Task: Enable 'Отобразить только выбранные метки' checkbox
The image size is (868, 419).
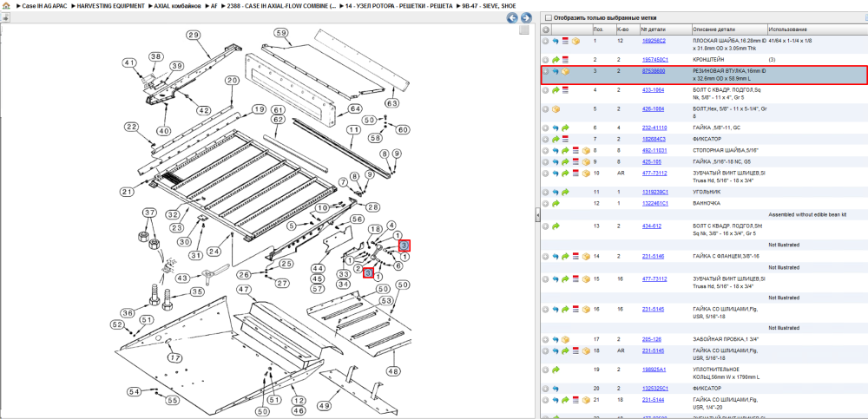Action: (x=549, y=17)
